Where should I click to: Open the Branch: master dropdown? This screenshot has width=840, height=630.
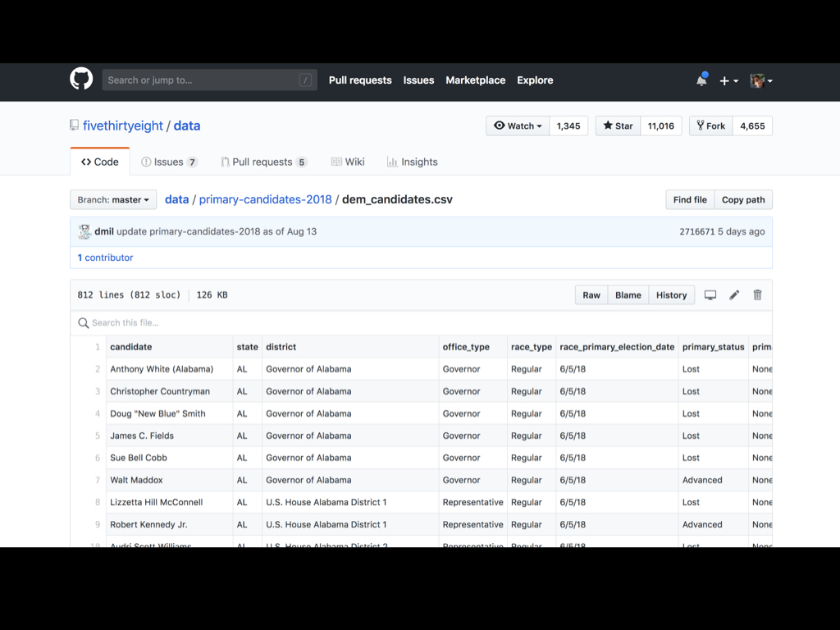pos(113,200)
